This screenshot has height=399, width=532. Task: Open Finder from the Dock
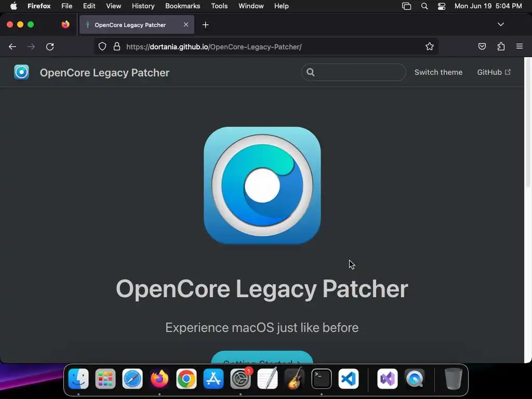pyautogui.click(x=78, y=379)
